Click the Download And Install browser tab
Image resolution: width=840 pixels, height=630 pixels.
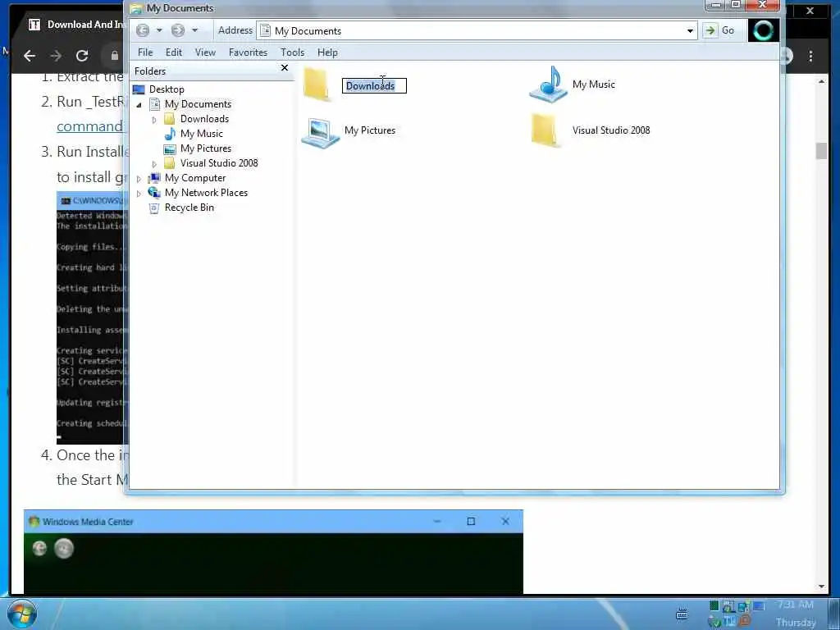(75, 25)
